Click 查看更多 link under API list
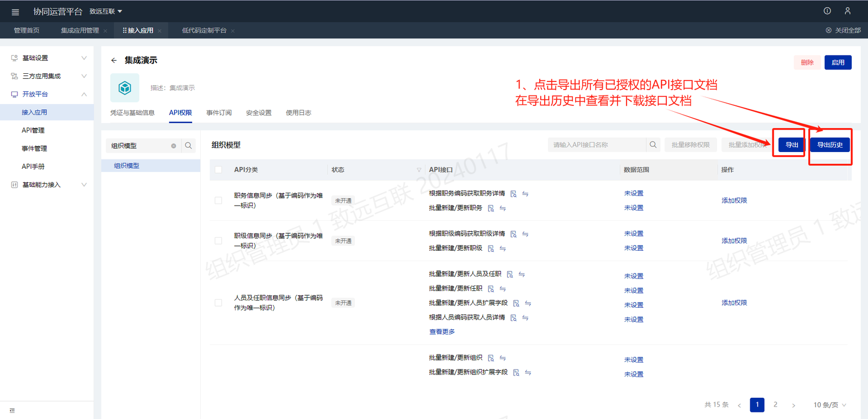868x419 pixels. (442, 332)
